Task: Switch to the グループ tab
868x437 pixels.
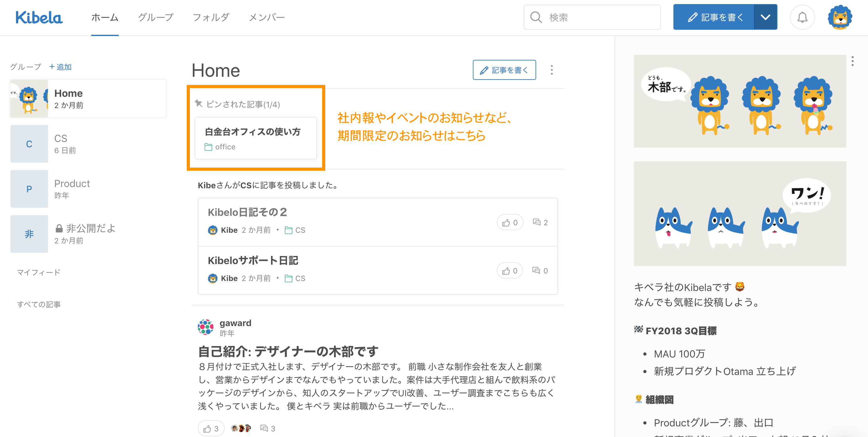Action: coord(155,17)
